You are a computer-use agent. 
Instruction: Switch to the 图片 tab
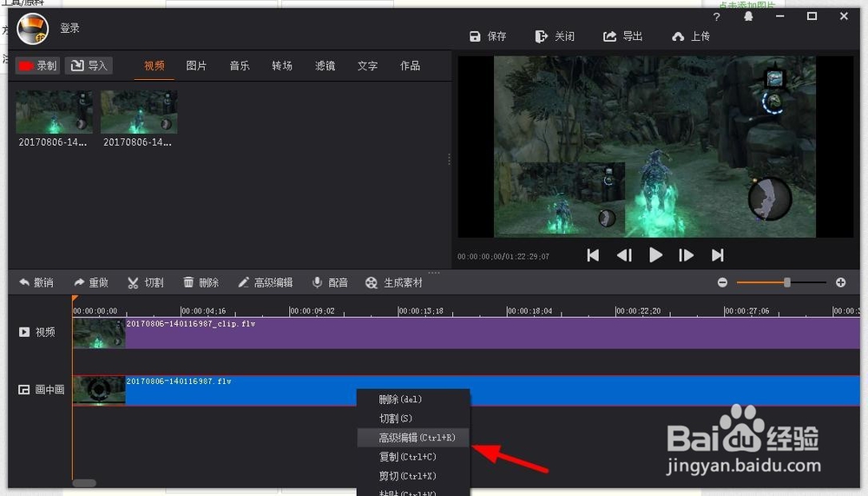196,66
